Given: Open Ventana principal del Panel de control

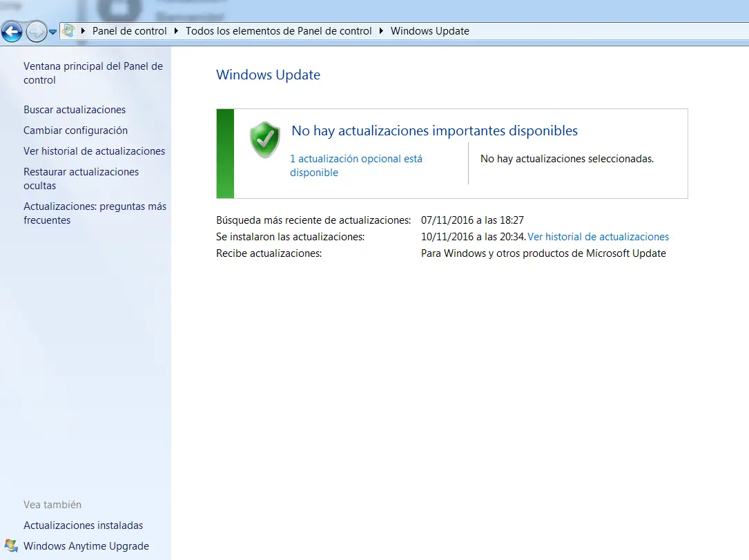Looking at the screenshot, I should coord(93,73).
